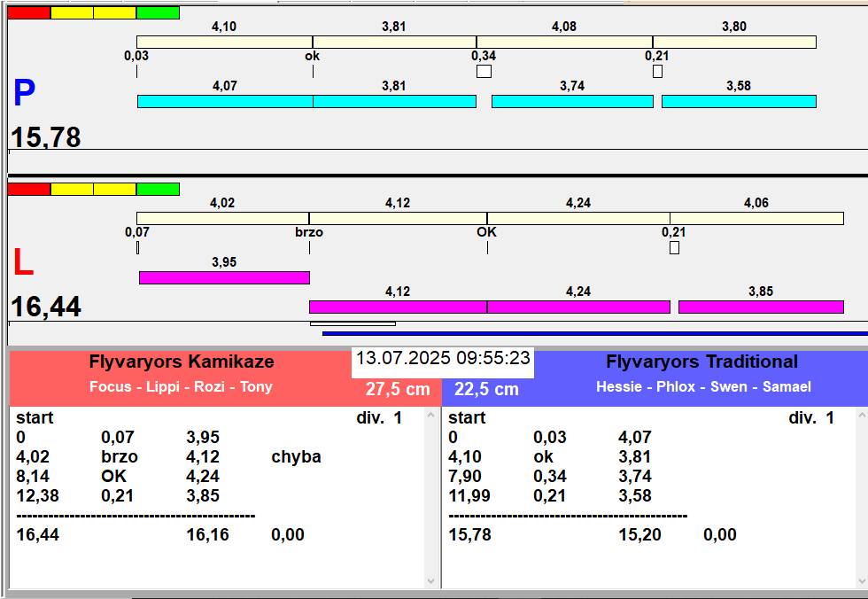Click the small white bar under the magenta 4,12 bar
Viewport: 868px width, 599px height.
click(x=353, y=323)
